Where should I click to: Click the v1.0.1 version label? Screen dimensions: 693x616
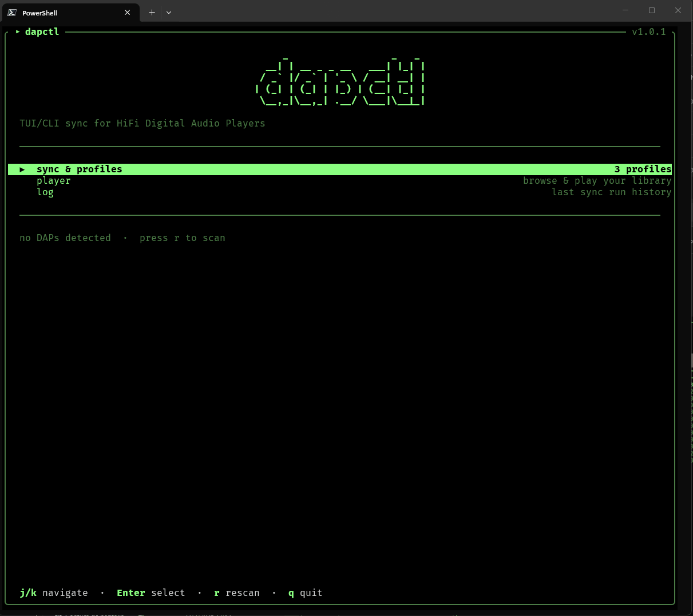coord(649,32)
